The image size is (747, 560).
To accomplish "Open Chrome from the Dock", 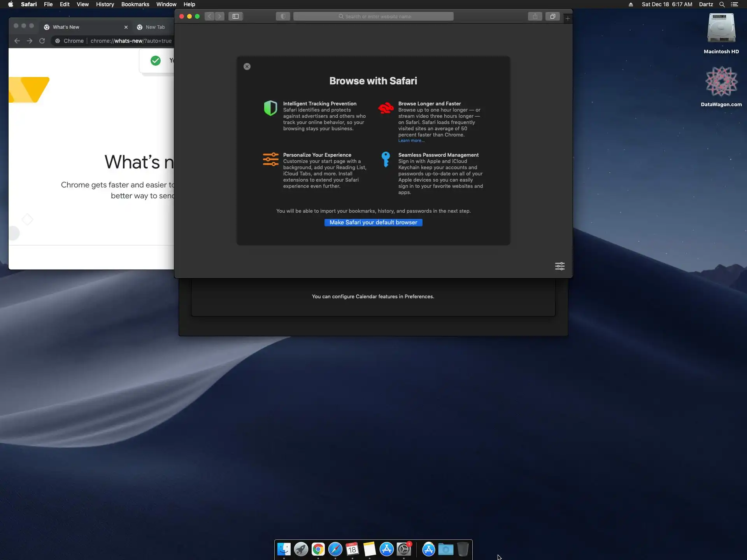I will (x=318, y=549).
